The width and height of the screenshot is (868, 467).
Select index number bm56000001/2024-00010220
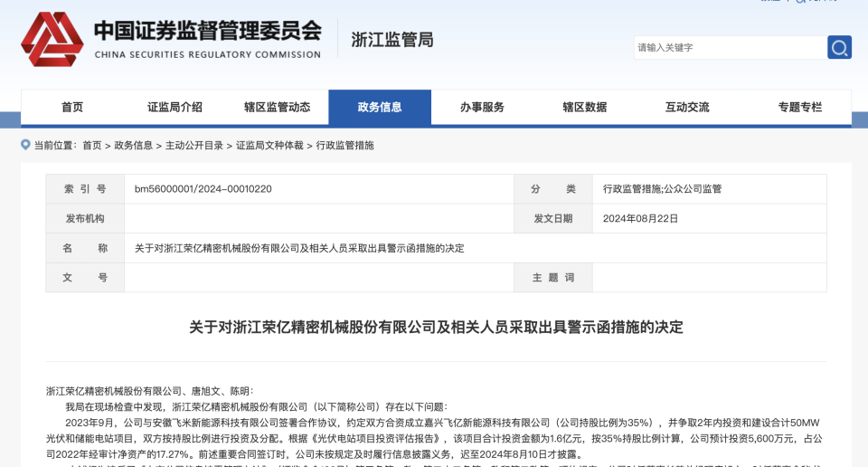click(x=203, y=189)
